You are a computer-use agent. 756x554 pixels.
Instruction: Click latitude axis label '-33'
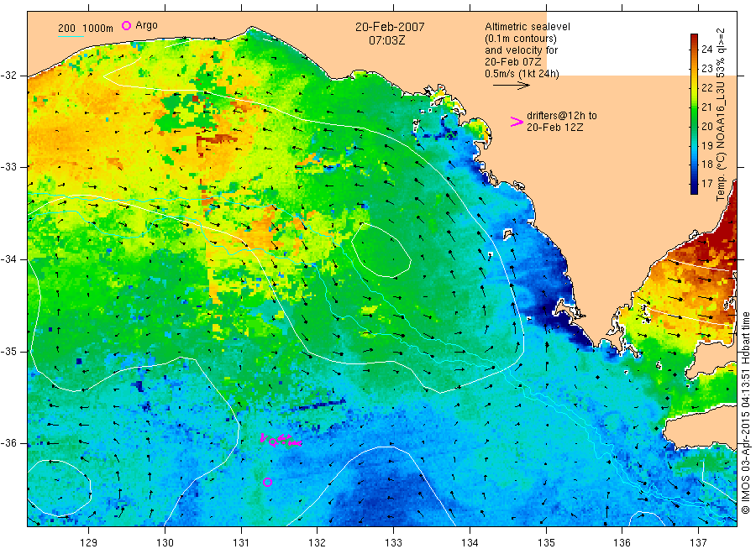[9, 167]
